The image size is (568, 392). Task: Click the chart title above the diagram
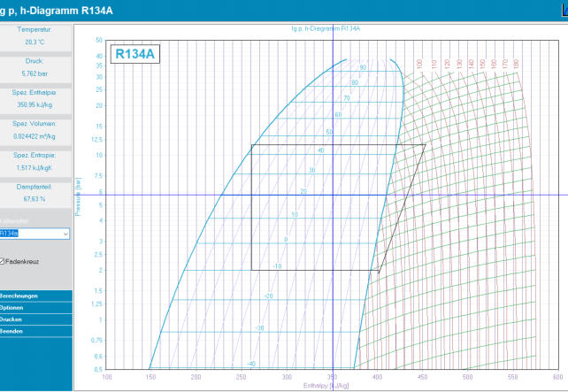point(326,29)
